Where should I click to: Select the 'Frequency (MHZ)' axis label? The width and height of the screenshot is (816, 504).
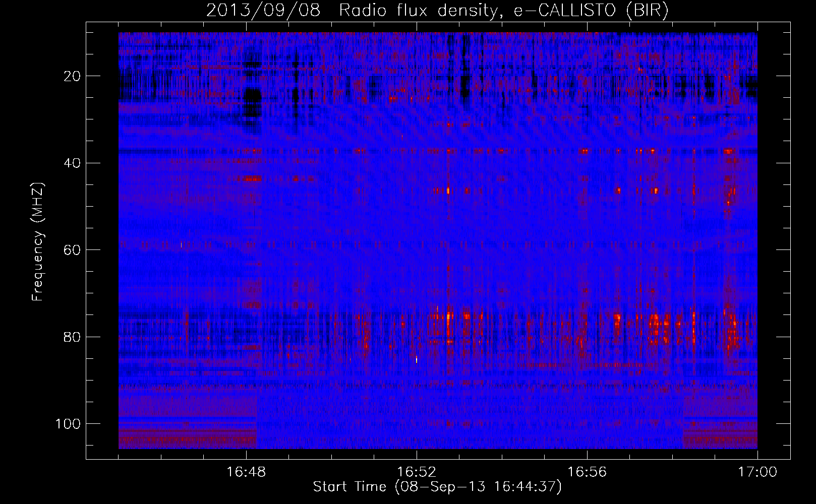pyautogui.click(x=38, y=242)
